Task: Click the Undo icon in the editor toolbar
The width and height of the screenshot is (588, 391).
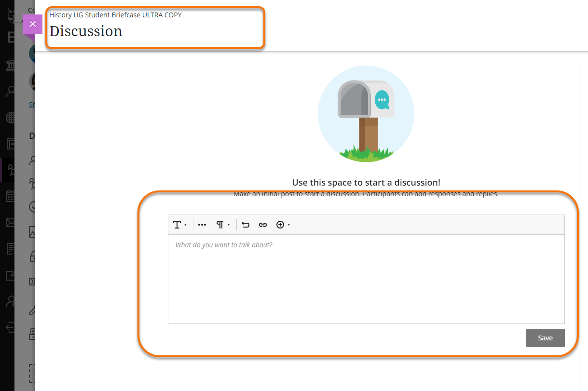Action: pyautogui.click(x=245, y=224)
